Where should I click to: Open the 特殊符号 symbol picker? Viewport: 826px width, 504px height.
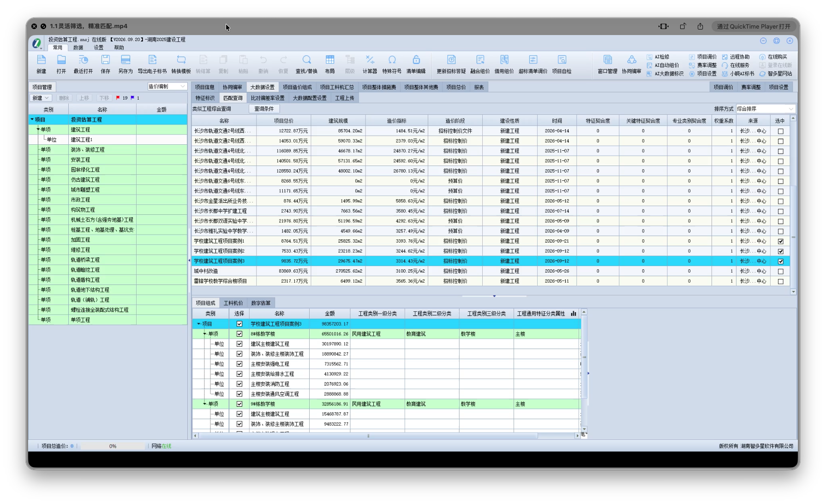point(392,64)
